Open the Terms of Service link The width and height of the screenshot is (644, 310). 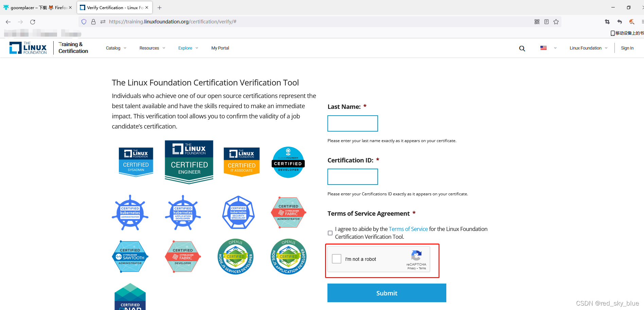tap(408, 229)
